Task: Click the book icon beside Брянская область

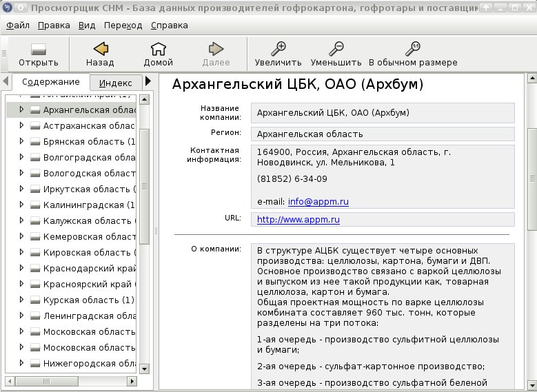Action: (34, 141)
